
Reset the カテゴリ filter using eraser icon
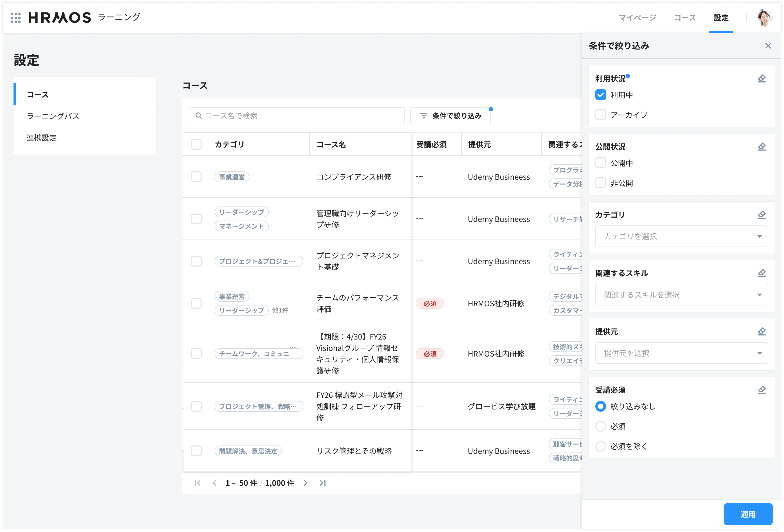[x=761, y=215]
